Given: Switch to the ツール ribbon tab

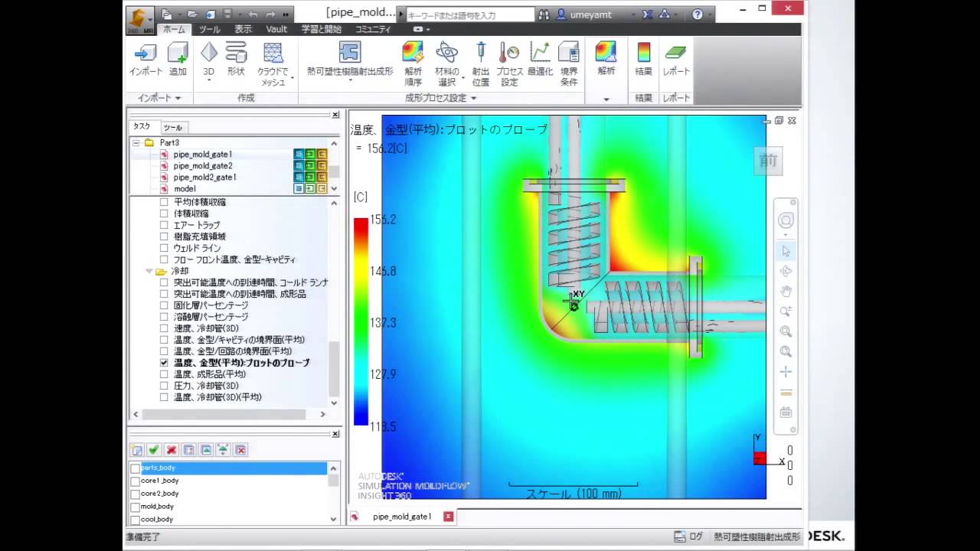Looking at the screenshot, I should (209, 29).
